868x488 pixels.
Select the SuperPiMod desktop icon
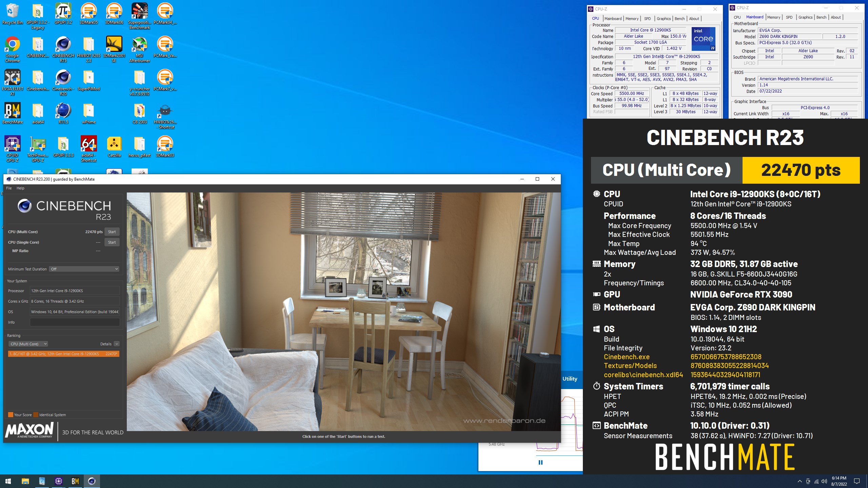89,80
